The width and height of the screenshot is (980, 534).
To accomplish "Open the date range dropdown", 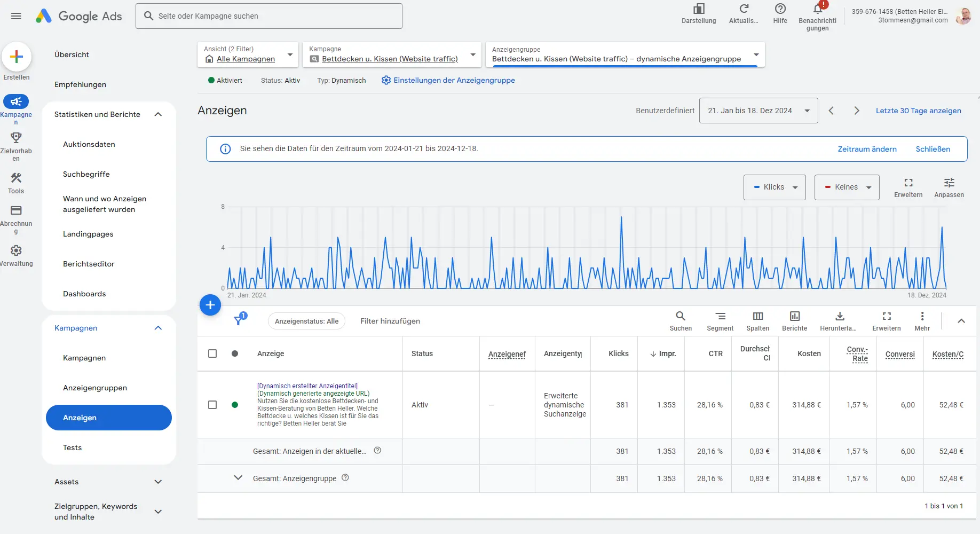I will [758, 111].
